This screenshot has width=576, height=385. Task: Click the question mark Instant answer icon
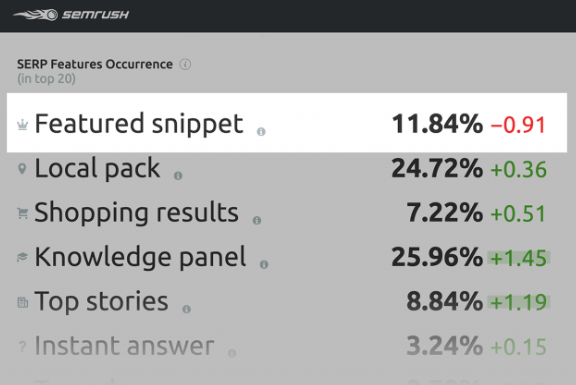point(22,346)
